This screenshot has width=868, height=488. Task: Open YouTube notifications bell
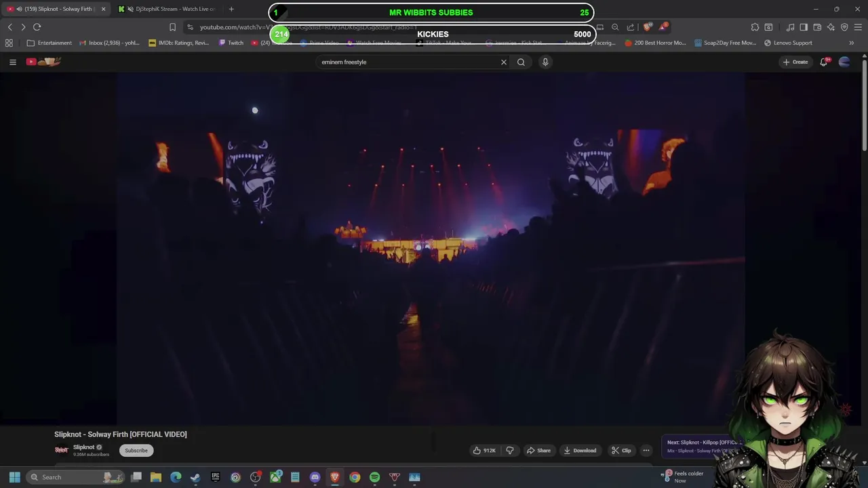click(824, 62)
